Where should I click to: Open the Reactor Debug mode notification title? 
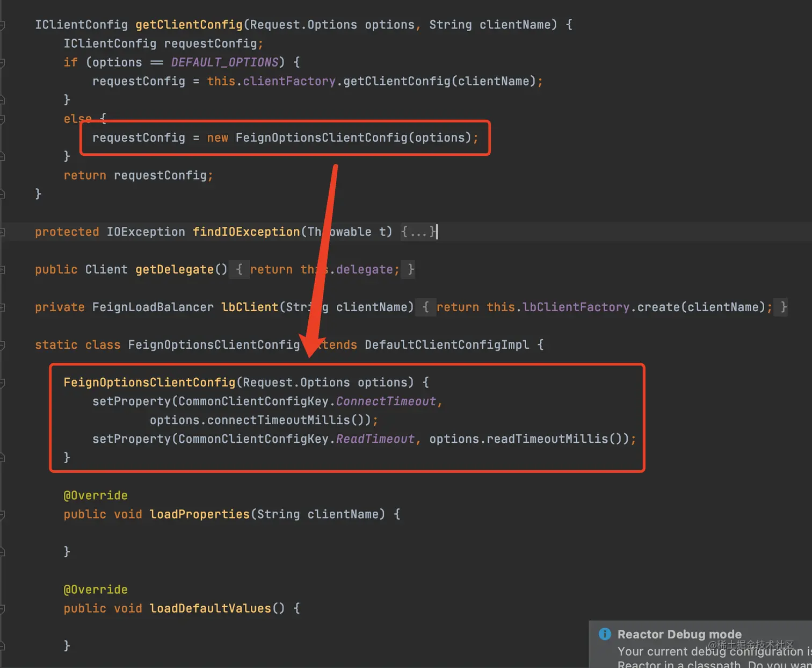(679, 634)
